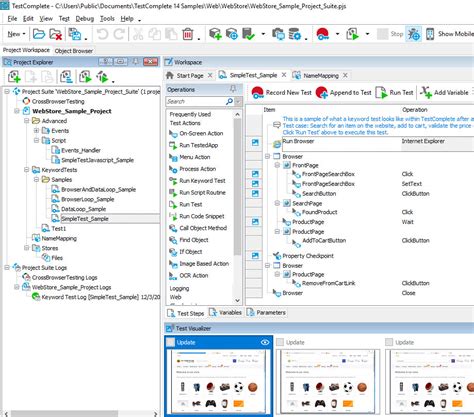Click add item icon in Project Explorer toolbar
Image resolution: width=474 pixels, height=417 pixels.
pyautogui.click(x=14, y=77)
